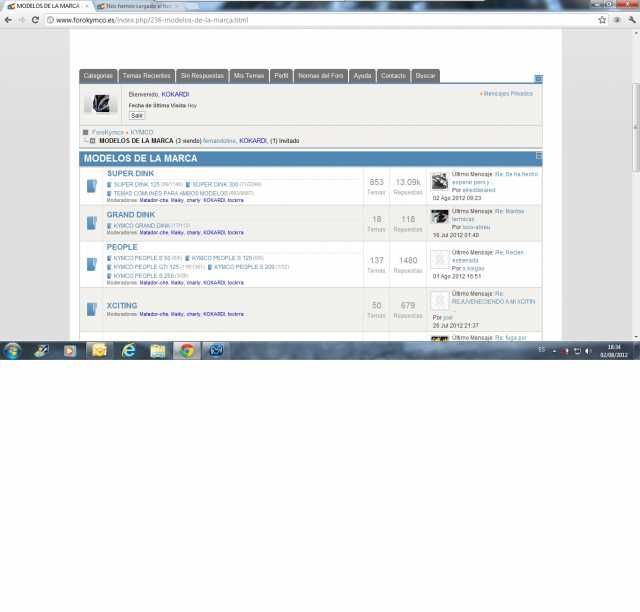Go to the Buscar tab
640x612 pixels.
click(425, 76)
